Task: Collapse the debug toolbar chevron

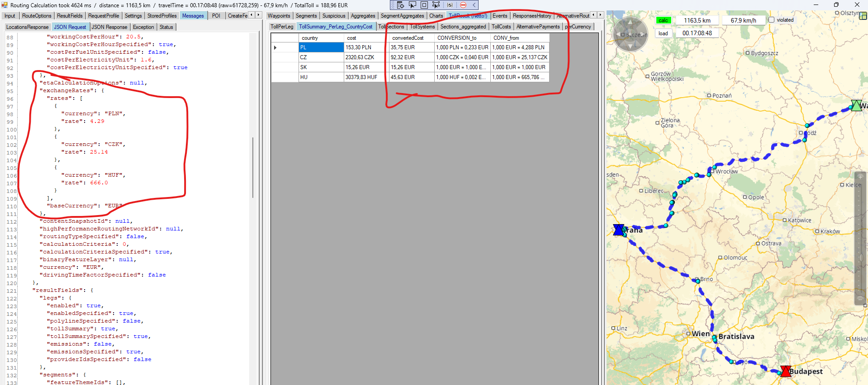Action: click(474, 5)
